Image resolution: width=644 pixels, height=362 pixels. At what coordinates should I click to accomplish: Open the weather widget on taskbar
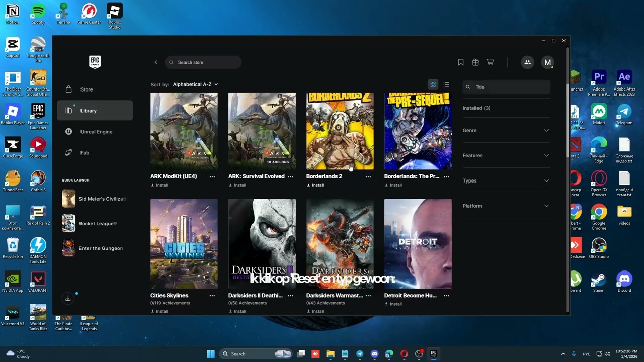click(18, 354)
